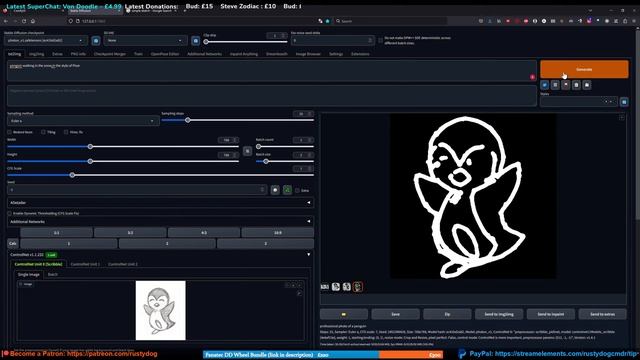Send result to inpaint
640x360 pixels.
tap(551, 314)
